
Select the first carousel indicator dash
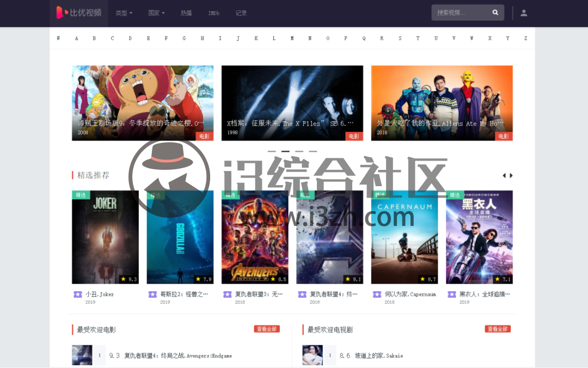point(272,151)
